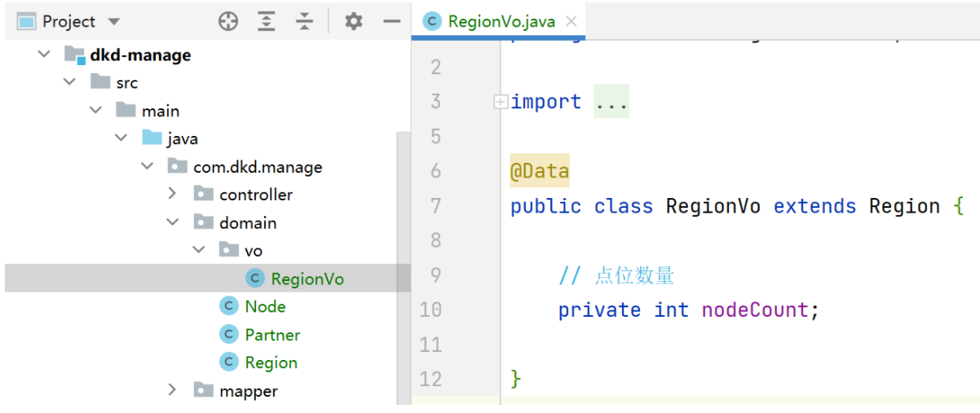Expand the controller package chevron
Screen dimensions: 980x413
tap(172, 194)
